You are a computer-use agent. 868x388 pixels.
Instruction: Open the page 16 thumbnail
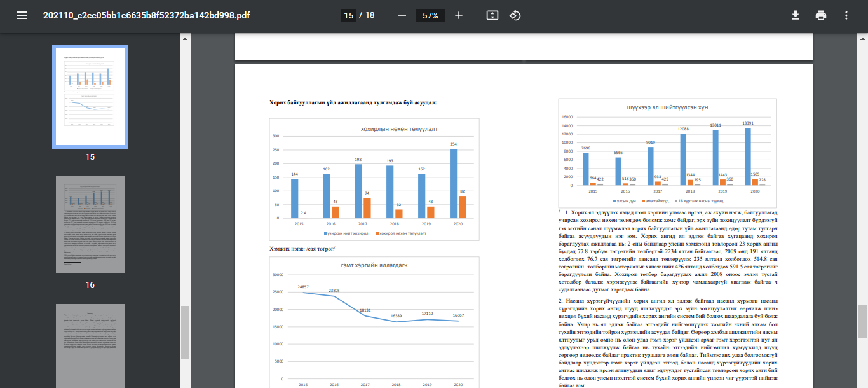90,225
